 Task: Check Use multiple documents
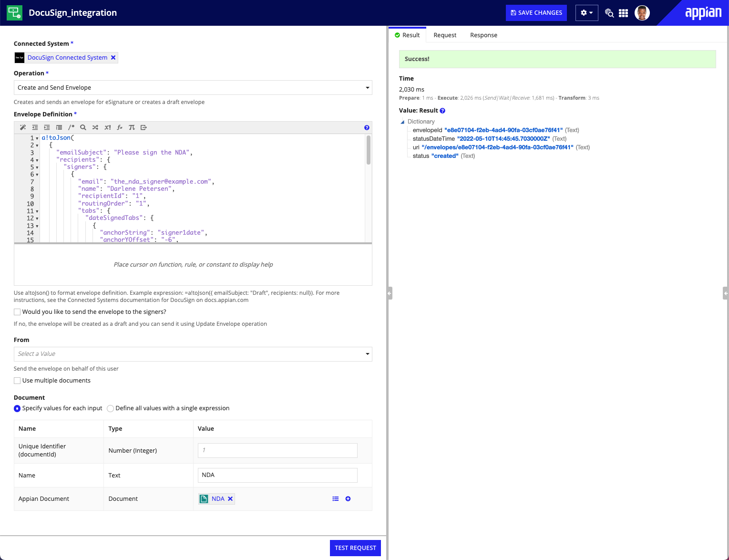pos(17,381)
